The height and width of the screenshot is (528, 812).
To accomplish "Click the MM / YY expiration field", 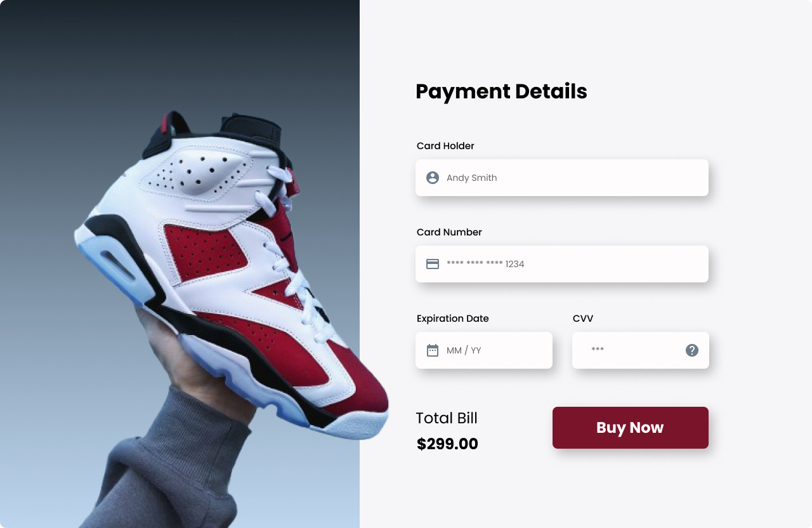I will pos(484,350).
